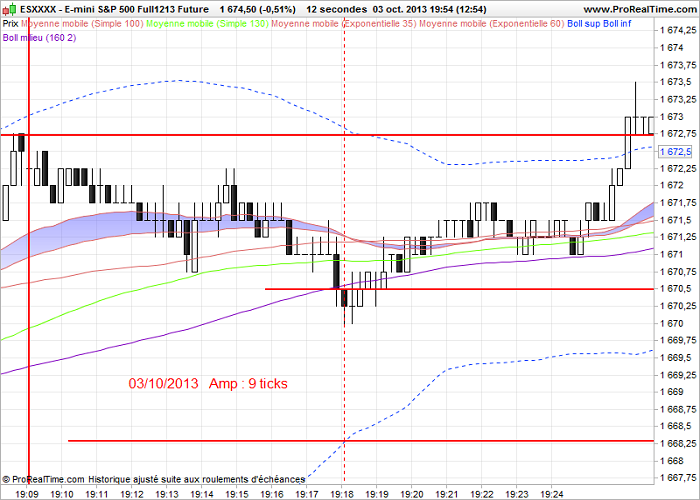Screen dimensions: 700x500
Task: Click the 'Historique ajusté suite aux roulements d'échéances' note
Action: [196, 479]
